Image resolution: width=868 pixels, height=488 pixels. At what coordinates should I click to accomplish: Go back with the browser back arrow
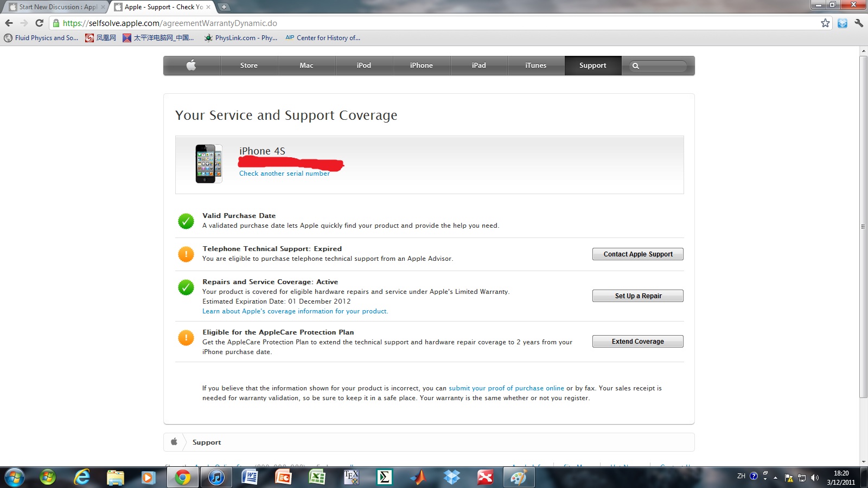9,23
